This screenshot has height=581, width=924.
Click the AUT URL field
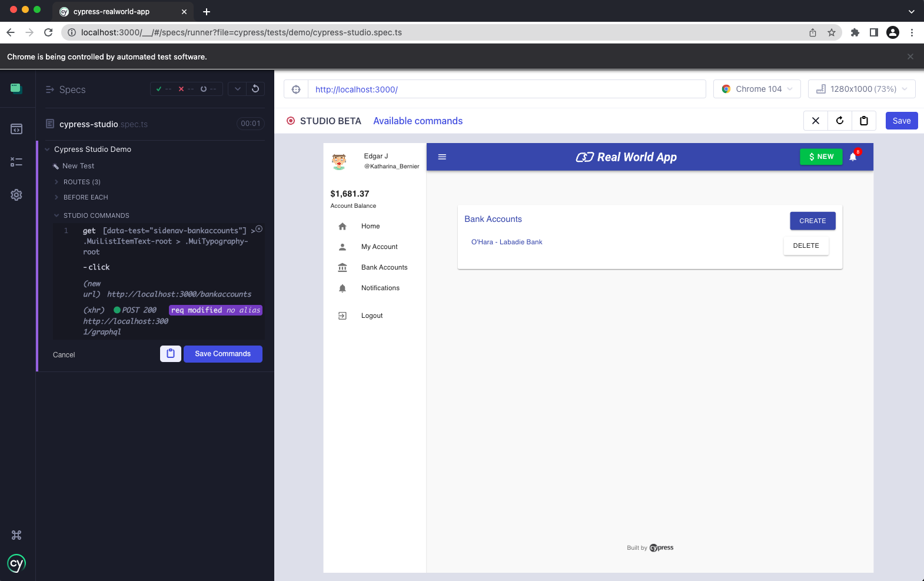pyautogui.click(x=506, y=89)
